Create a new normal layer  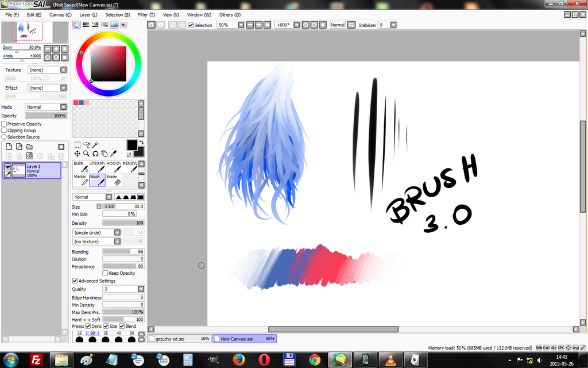click(x=9, y=147)
